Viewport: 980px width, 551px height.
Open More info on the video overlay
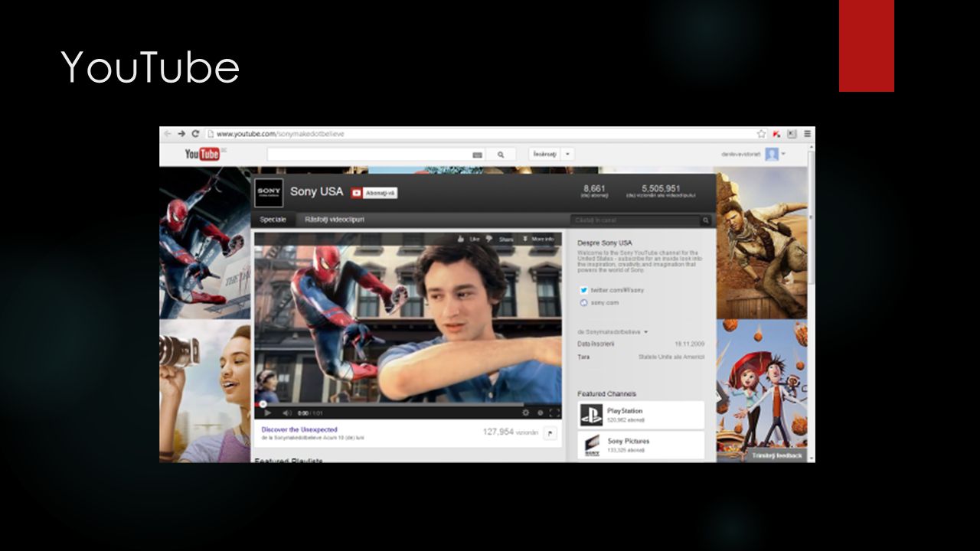pyautogui.click(x=538, y=240)
